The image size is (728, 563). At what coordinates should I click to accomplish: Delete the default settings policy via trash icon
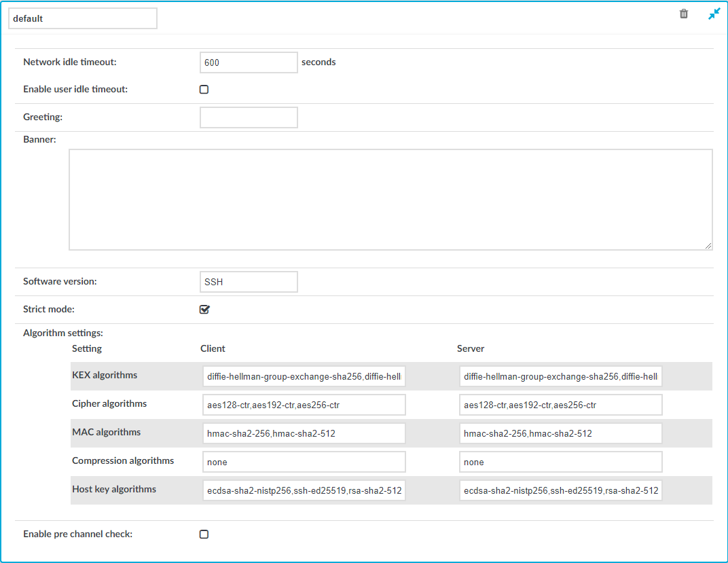(x=683, y=14)
